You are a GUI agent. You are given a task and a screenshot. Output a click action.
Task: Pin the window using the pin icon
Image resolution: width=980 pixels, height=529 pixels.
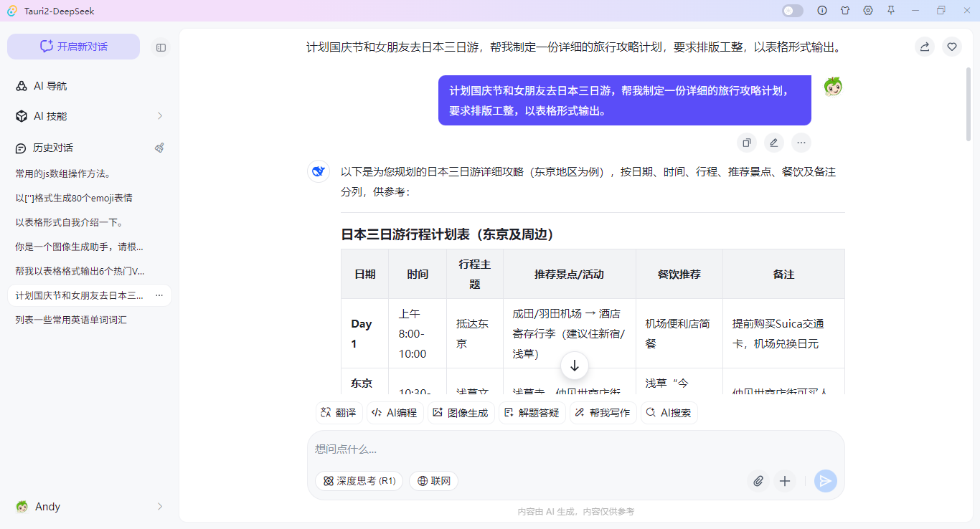(891, 11)
